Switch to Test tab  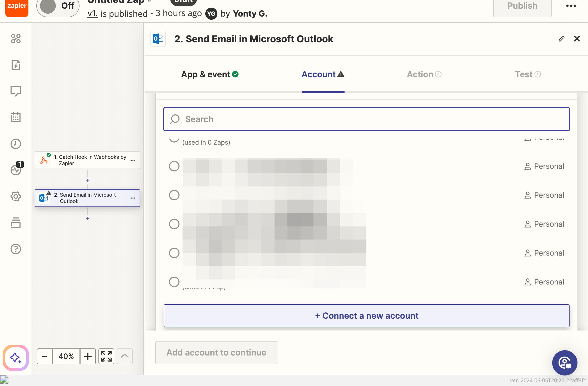[x=528, y=74]
